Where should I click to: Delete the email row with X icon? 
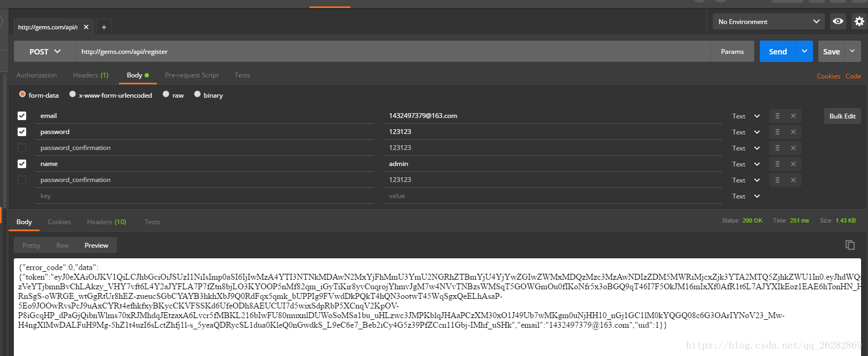pos(793,116)
